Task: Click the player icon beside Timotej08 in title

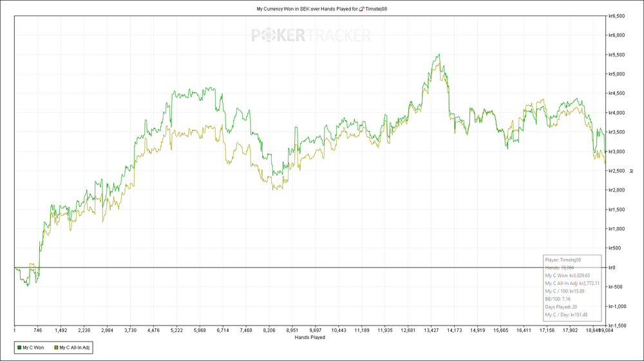Action: tap(361, 8)
